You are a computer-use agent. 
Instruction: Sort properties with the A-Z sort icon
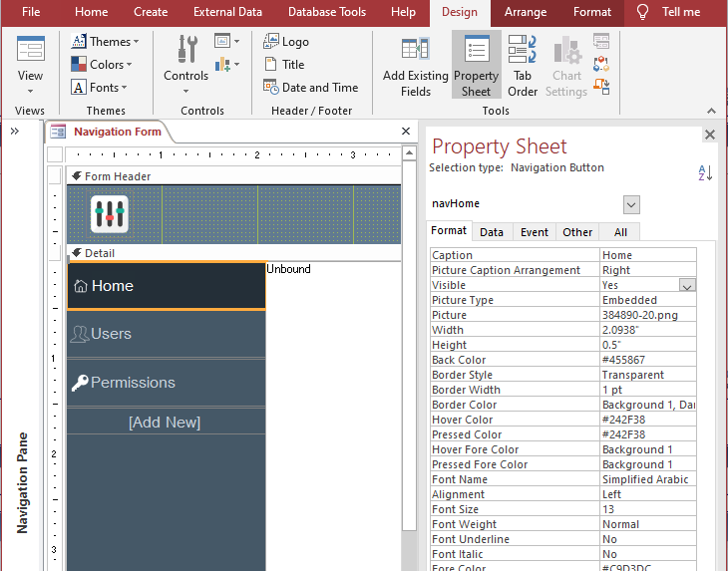[705, 173]
